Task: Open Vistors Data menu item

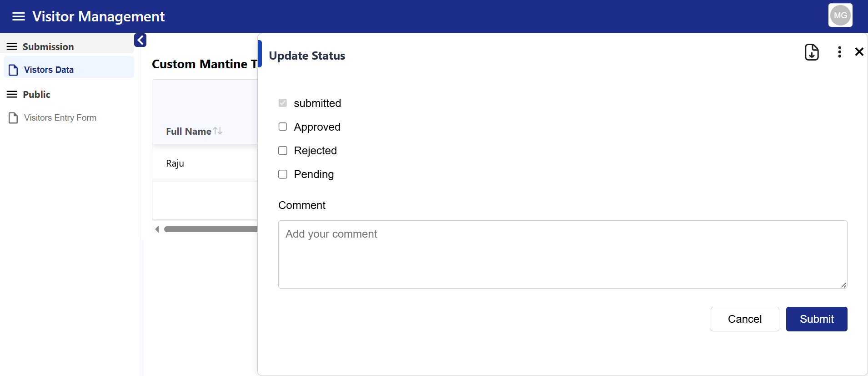Action: 49,70
